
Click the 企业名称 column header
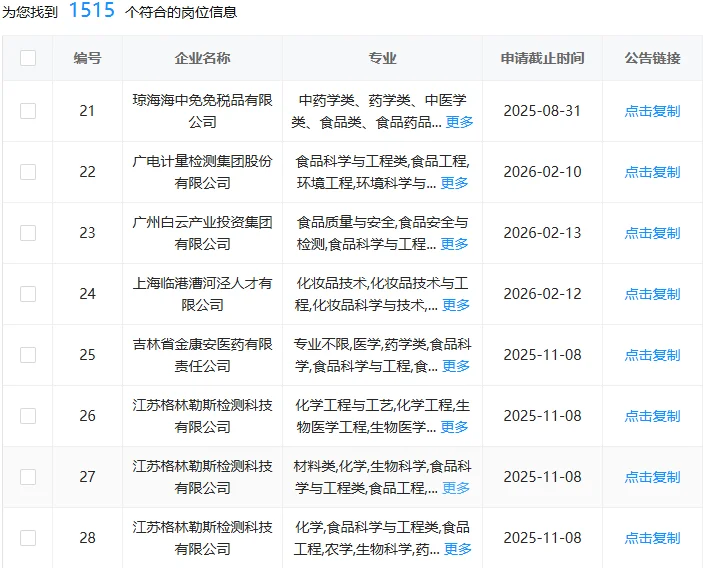coord(202,58)
